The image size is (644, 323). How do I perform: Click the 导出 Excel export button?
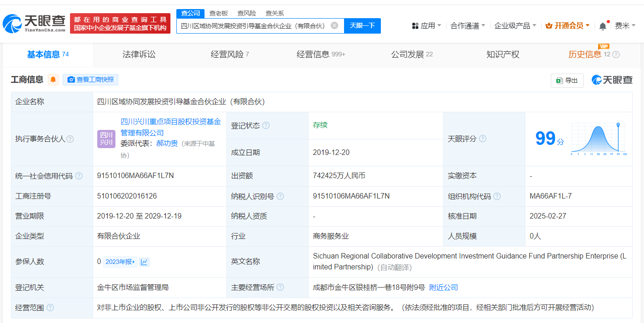pyautogui.click(x=567, y=80)
